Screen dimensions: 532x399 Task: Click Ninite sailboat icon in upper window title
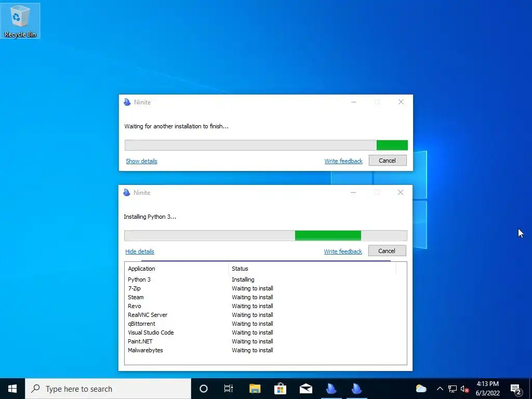pyautogui.click(x=127, y=102)
